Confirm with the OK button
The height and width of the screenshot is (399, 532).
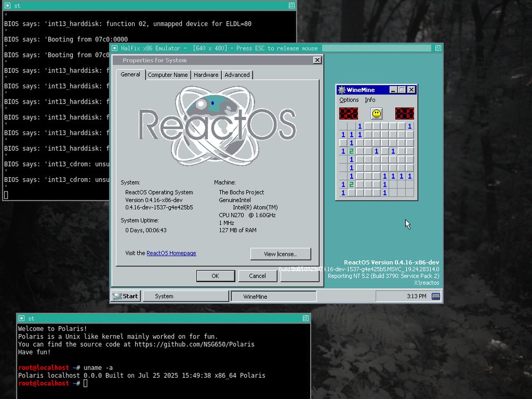pyautogui.click(x=215, y=276)
